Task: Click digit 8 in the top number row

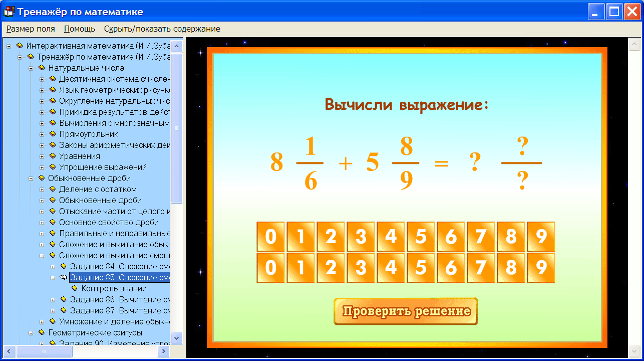Action: click(x=511, y=236)
